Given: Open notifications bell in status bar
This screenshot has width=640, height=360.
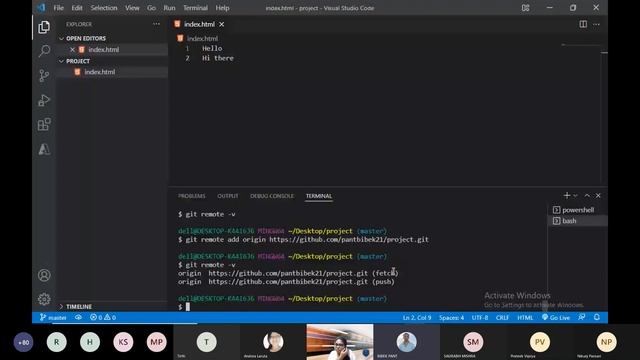Looking at the screenshot, I should tap(597, 317).
